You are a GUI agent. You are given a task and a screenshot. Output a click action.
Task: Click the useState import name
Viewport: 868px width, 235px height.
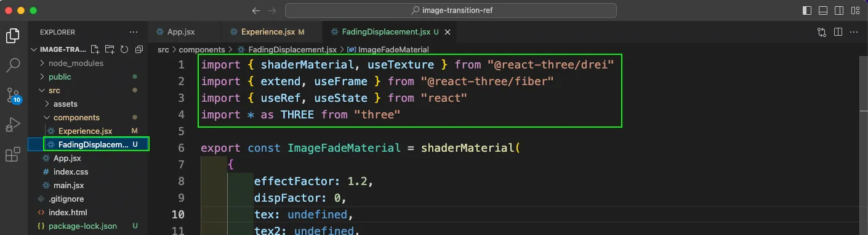coord(340,98)
